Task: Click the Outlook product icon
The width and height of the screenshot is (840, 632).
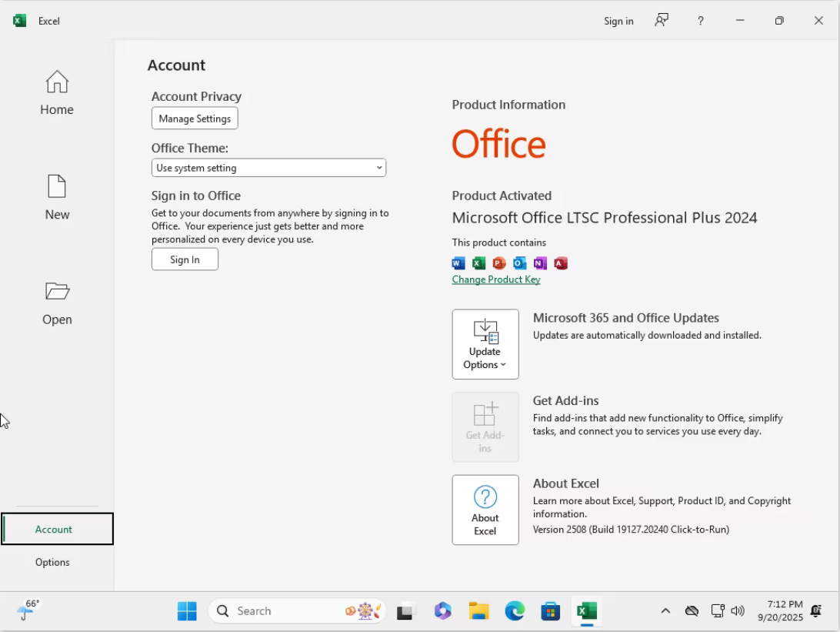Action: (520, 263)
